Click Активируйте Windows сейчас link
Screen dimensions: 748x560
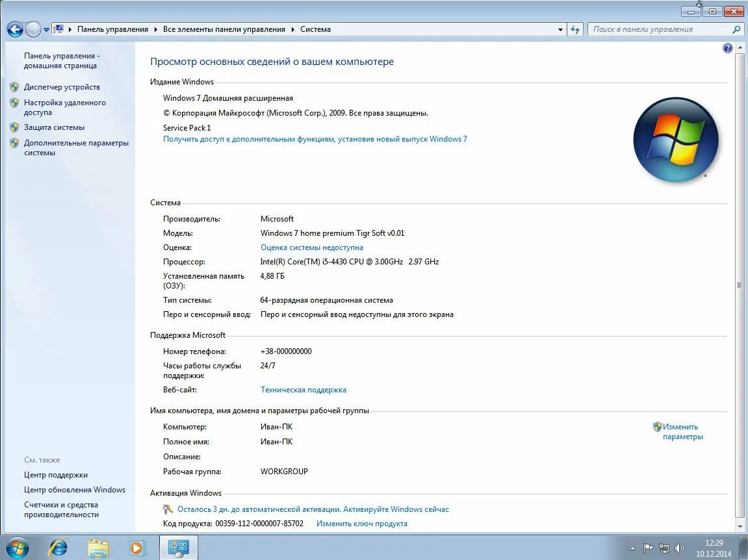click(x=396, y=509)
